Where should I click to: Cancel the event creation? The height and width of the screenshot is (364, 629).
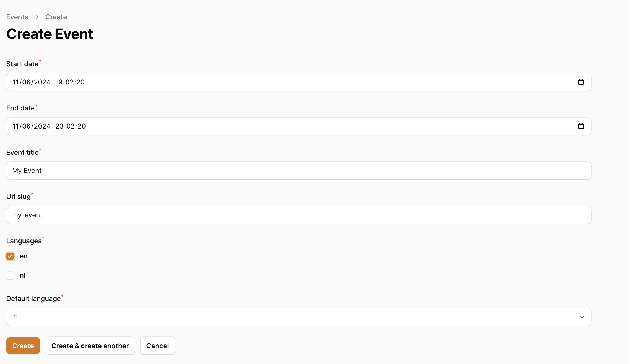(157, 346)
